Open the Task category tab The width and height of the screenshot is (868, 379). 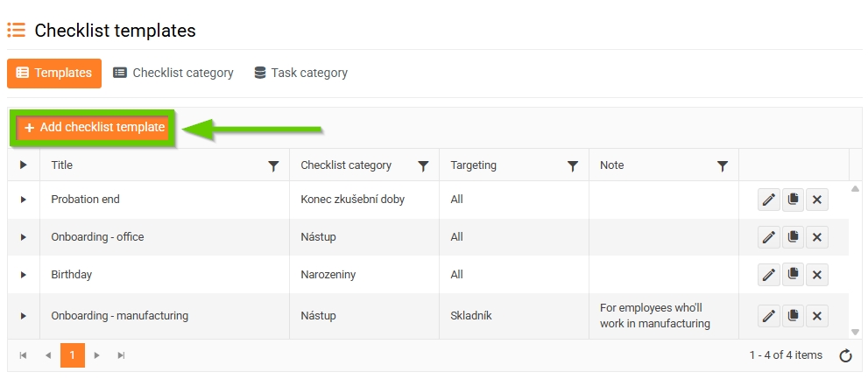click(x=300, y=73)
